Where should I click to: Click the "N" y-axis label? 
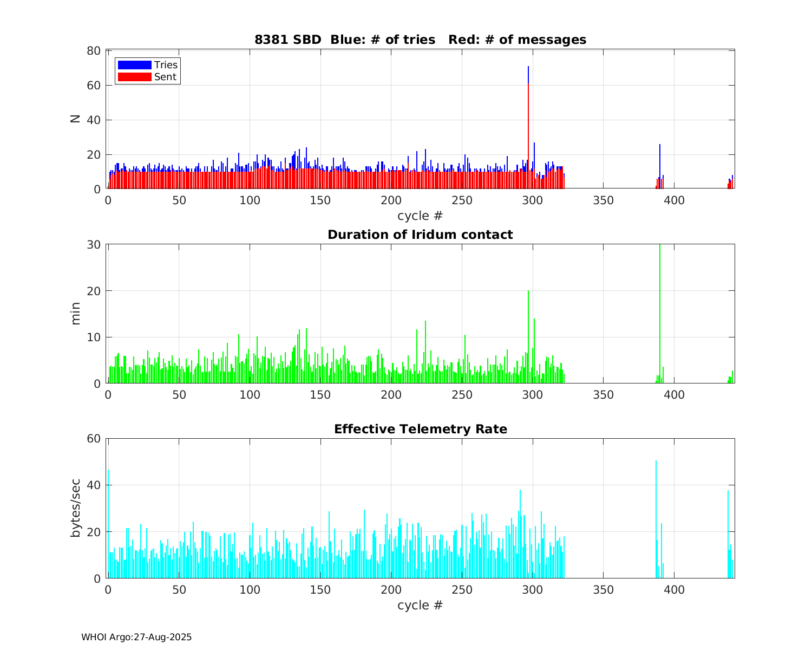pyautogui.click(x=75, y=119)
